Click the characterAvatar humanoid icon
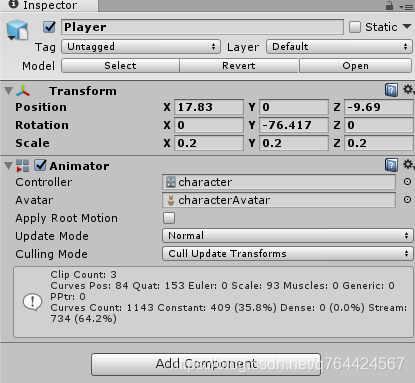The image size is (415, 383). (171, 200)
